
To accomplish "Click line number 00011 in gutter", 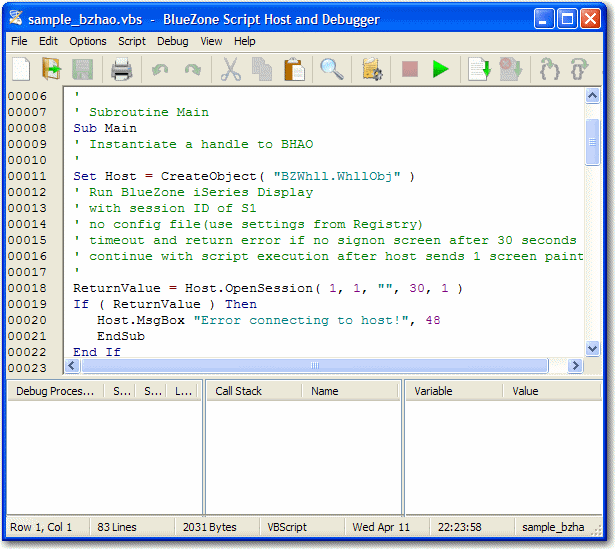I will point(27,176).
